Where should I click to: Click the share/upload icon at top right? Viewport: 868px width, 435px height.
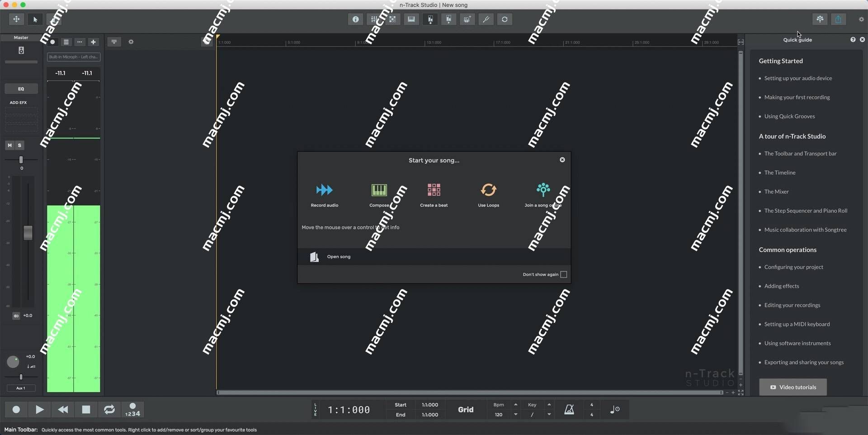(x=839, y=19)
